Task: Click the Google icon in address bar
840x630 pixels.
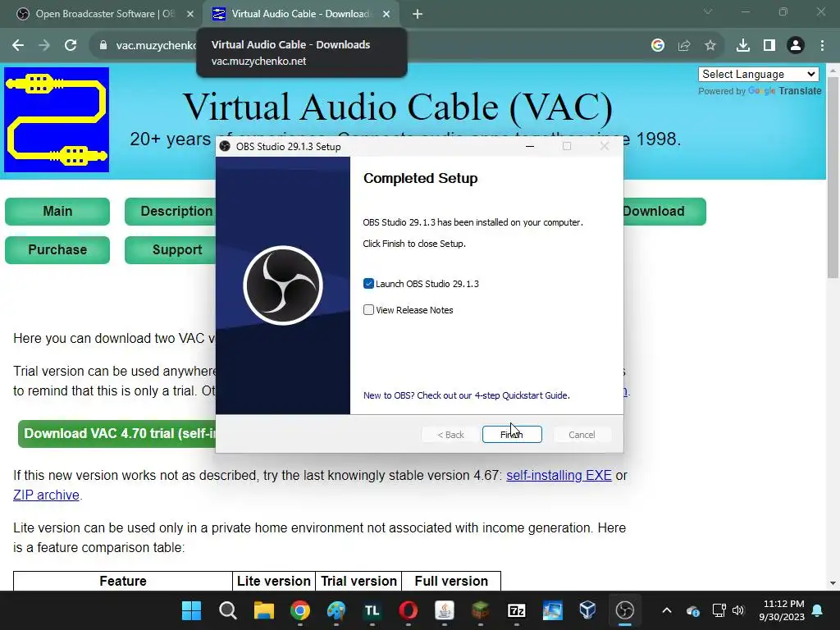Action: click(x=658, y=46)
